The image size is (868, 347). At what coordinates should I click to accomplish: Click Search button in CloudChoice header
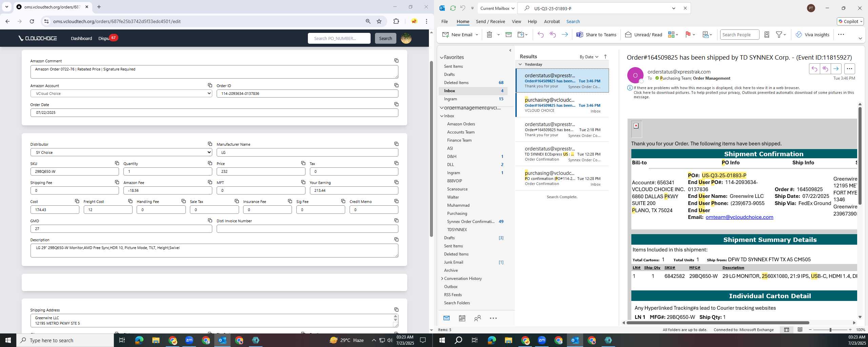click(x=385, y=38)
